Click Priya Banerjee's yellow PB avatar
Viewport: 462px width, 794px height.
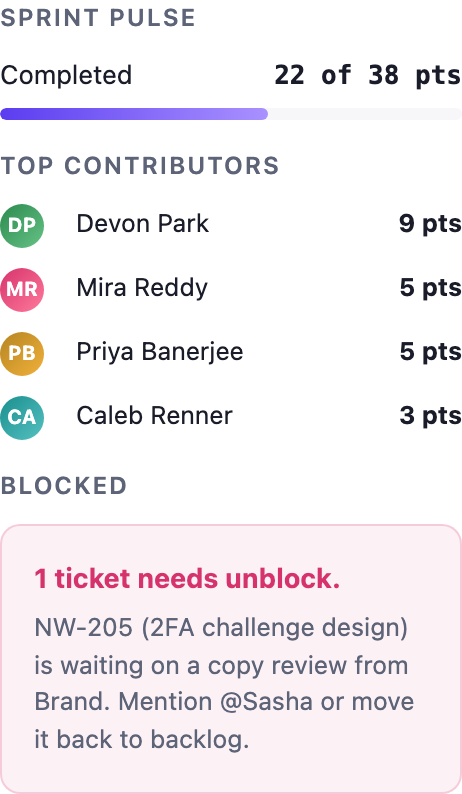tap(22, 353)
